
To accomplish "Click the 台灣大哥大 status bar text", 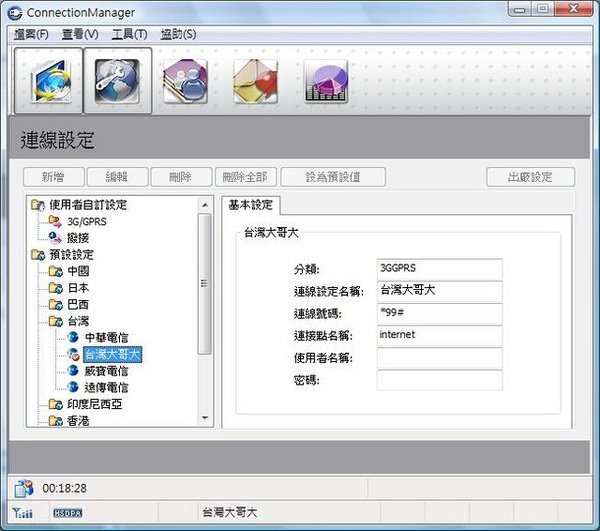I will (230, 513).
